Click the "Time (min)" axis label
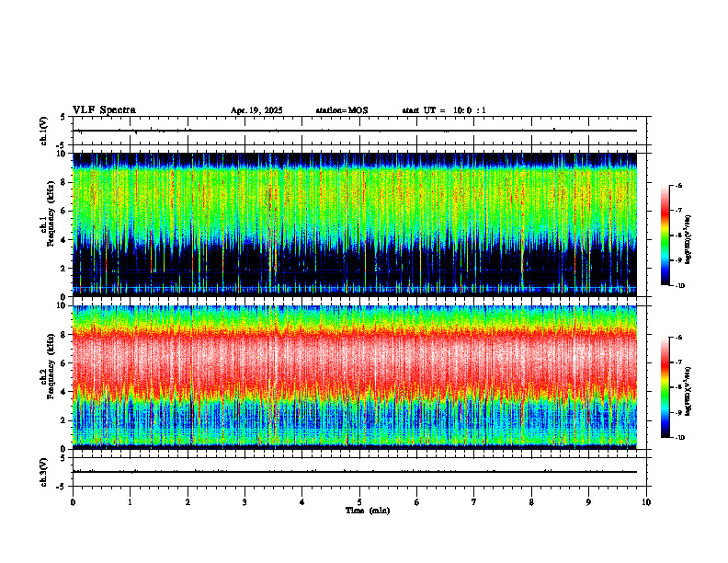 point(368,511)
